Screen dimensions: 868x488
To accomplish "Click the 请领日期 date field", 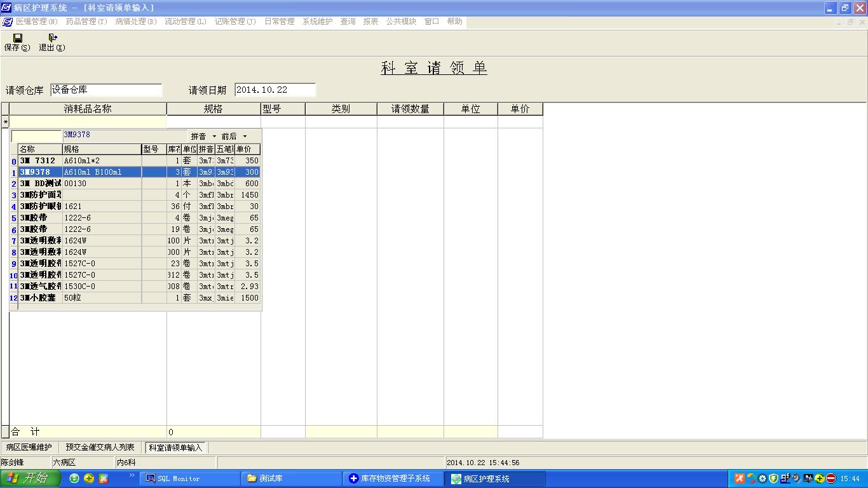I will pyautogui.click(x=275, y=90).
